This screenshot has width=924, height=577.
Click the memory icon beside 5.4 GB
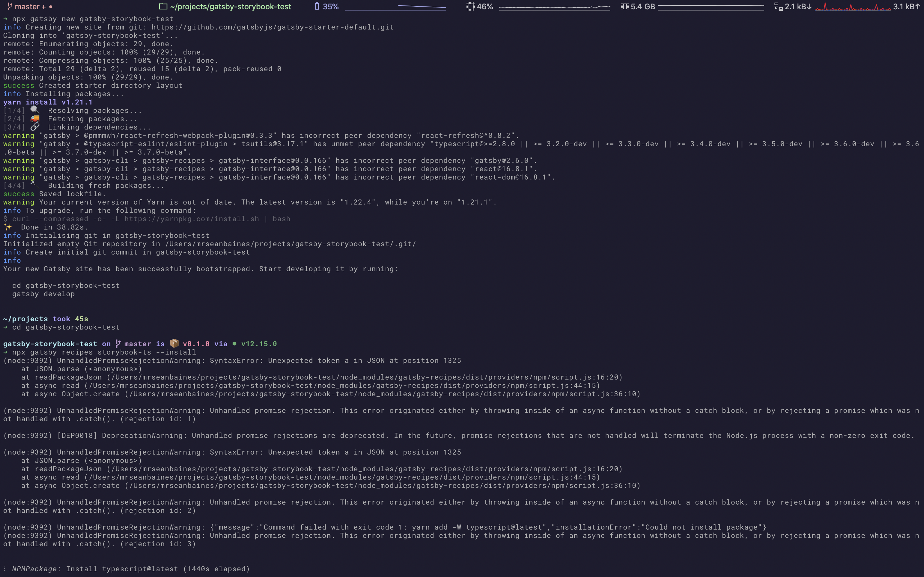click(x=625, y=6)
